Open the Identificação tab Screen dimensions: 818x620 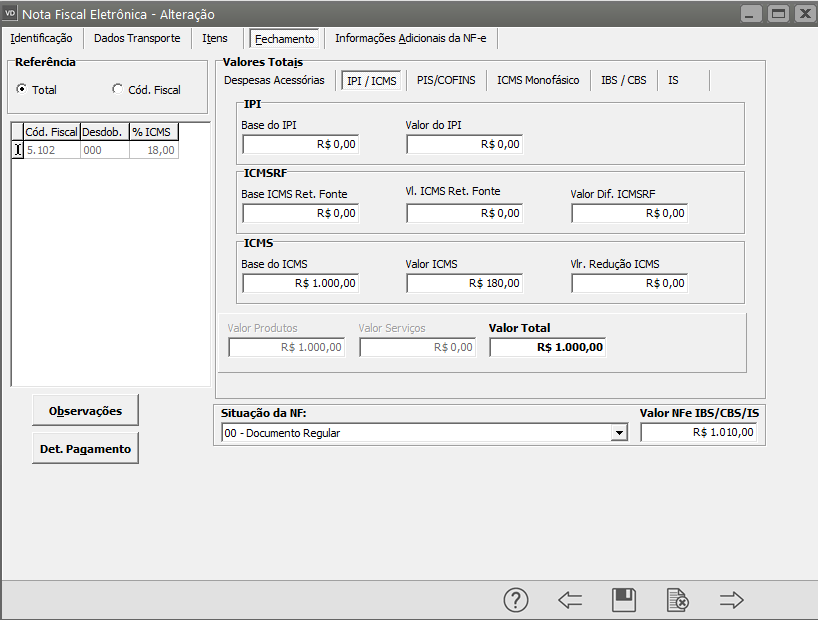[41, 39]
